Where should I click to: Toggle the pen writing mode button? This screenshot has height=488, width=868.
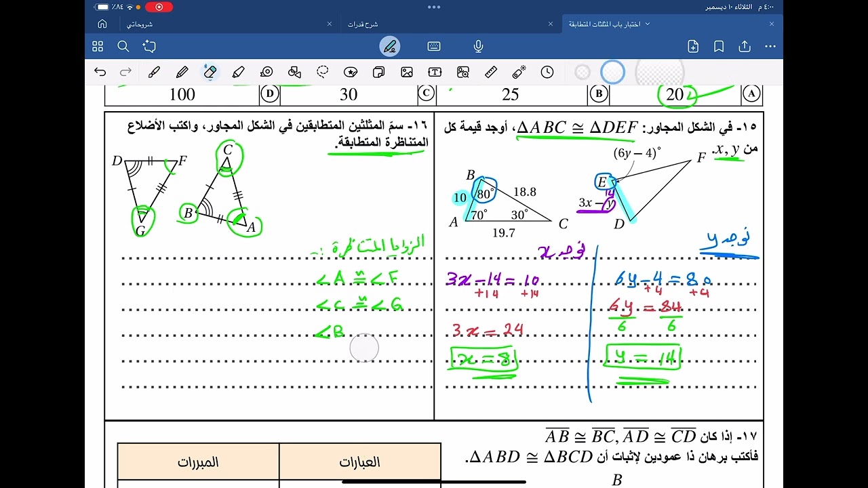coord(390,46)
